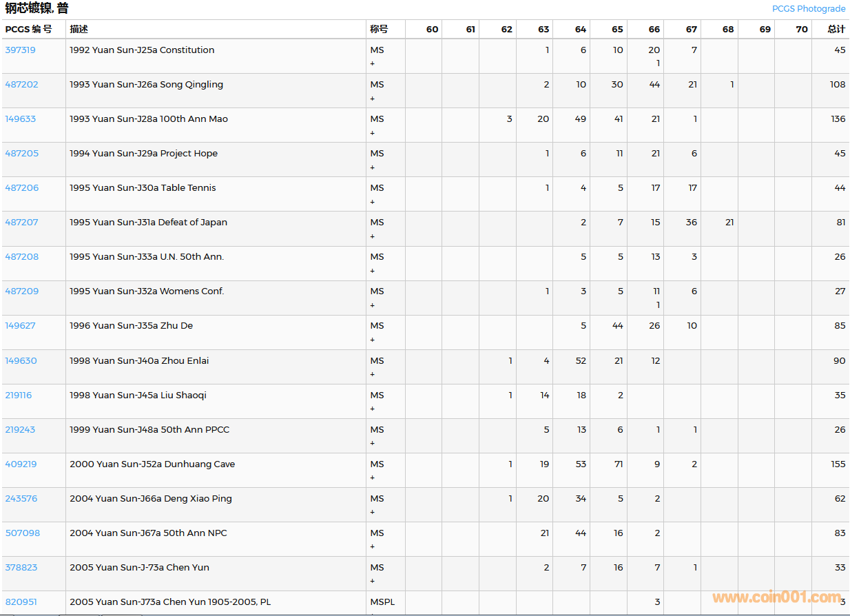Click the 描述 column header

tap(79, 30)
